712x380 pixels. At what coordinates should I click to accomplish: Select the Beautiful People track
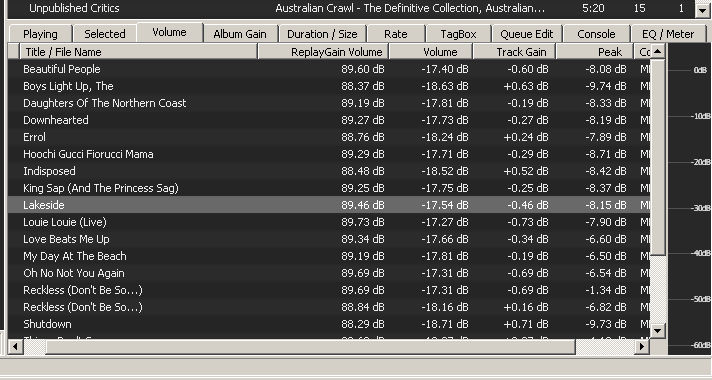tap(329, 69)
